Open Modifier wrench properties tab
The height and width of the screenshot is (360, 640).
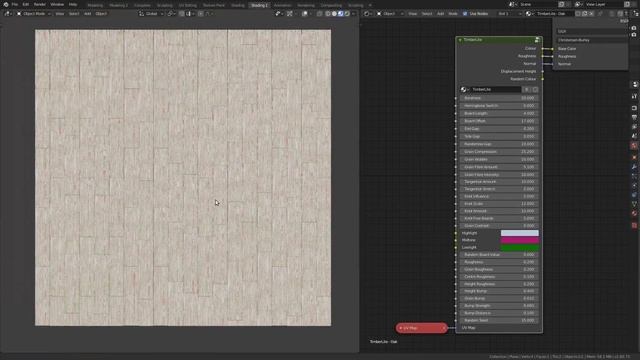point(634,167)
